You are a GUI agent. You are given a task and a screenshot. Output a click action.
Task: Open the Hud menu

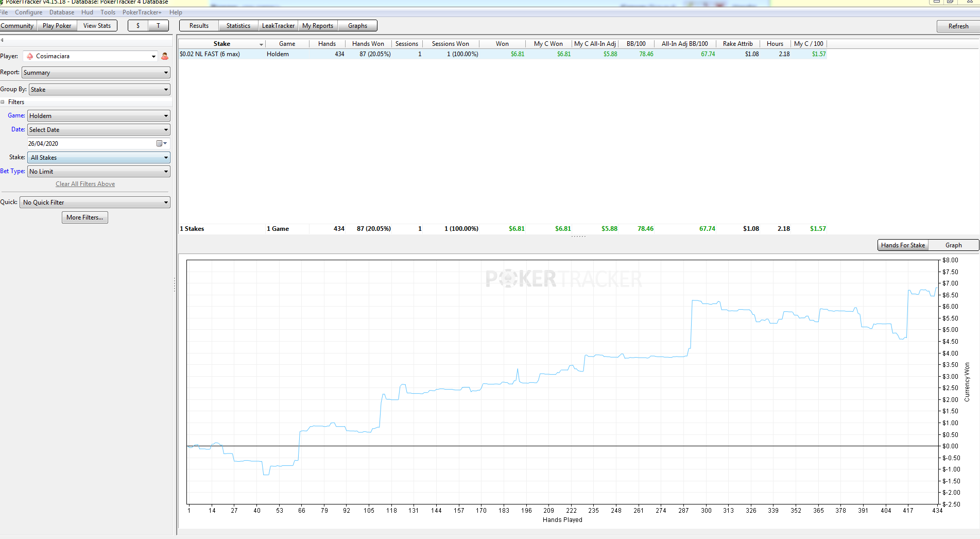pyautogui.click(x=87, y=12)
